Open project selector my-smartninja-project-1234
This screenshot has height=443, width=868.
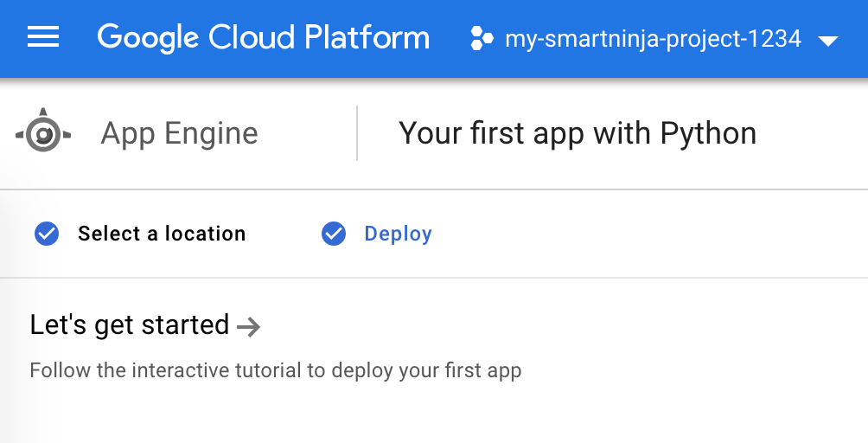click(x=654, y=39)
